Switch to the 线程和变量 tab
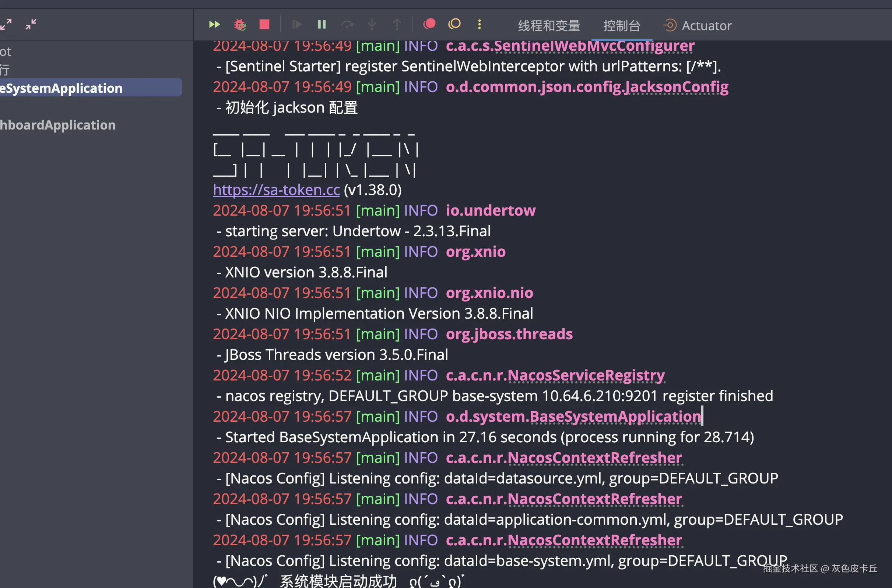This screenshot has width=892, height=588. coord(548,25)
